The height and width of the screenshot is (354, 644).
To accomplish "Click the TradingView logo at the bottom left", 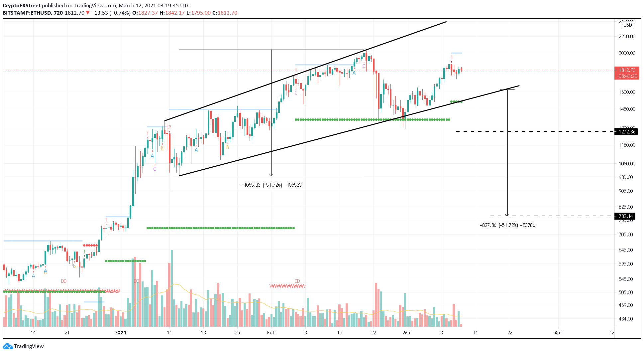I will pyautogui.click(x=23, y=346).
